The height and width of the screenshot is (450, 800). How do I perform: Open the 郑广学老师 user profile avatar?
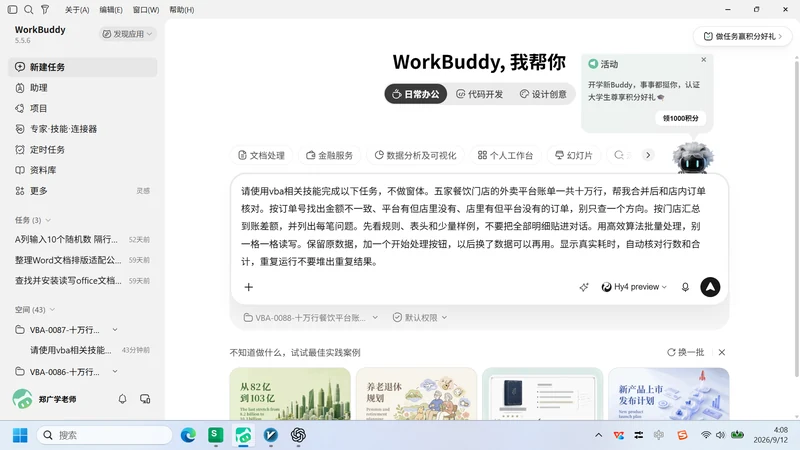click(22, 399)
